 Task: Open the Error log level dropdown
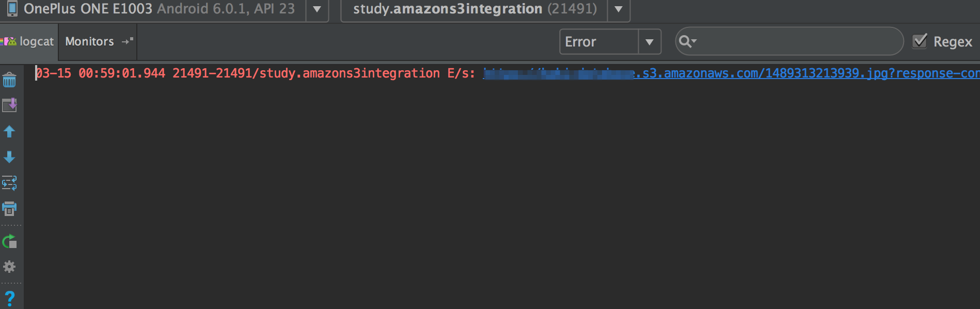(x=610, y=42)
